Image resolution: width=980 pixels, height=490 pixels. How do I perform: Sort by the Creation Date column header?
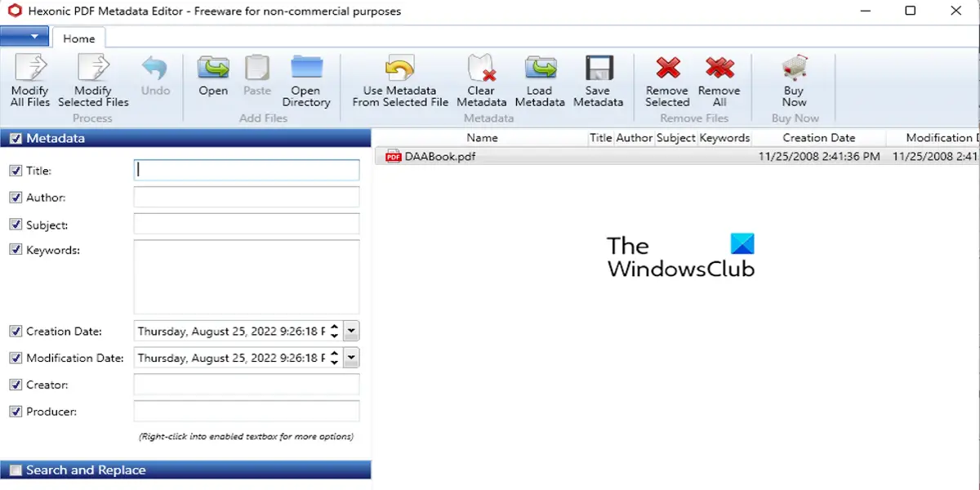[x=819, y=138]
